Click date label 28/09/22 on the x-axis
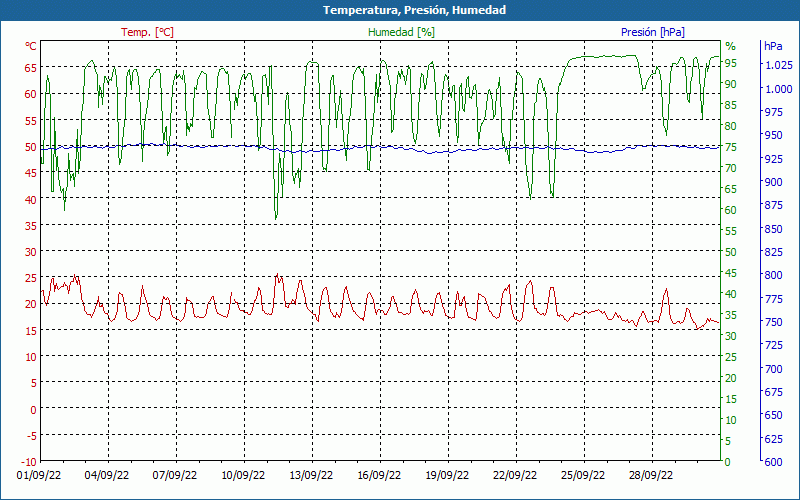Screen dimensions: 800x500 (x=651, y=476)
